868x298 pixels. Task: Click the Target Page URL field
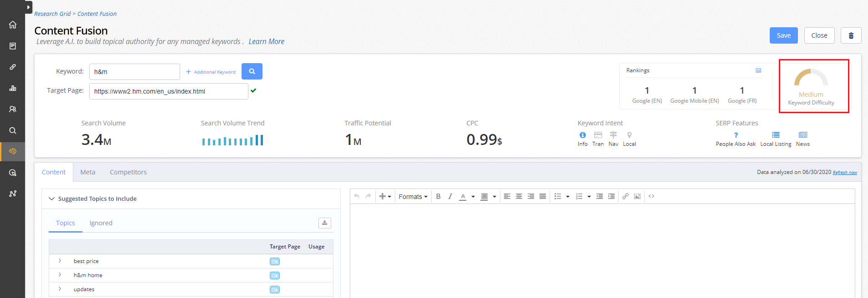[x=169, y=91]
